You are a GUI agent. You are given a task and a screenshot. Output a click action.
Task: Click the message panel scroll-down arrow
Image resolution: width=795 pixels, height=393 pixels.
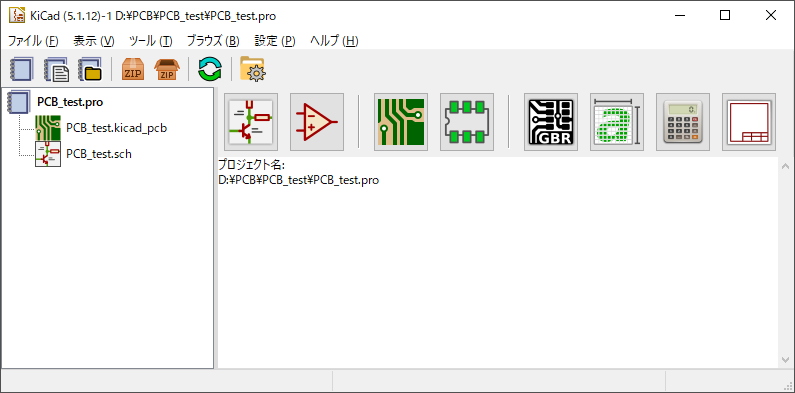(x=786, y=360)
